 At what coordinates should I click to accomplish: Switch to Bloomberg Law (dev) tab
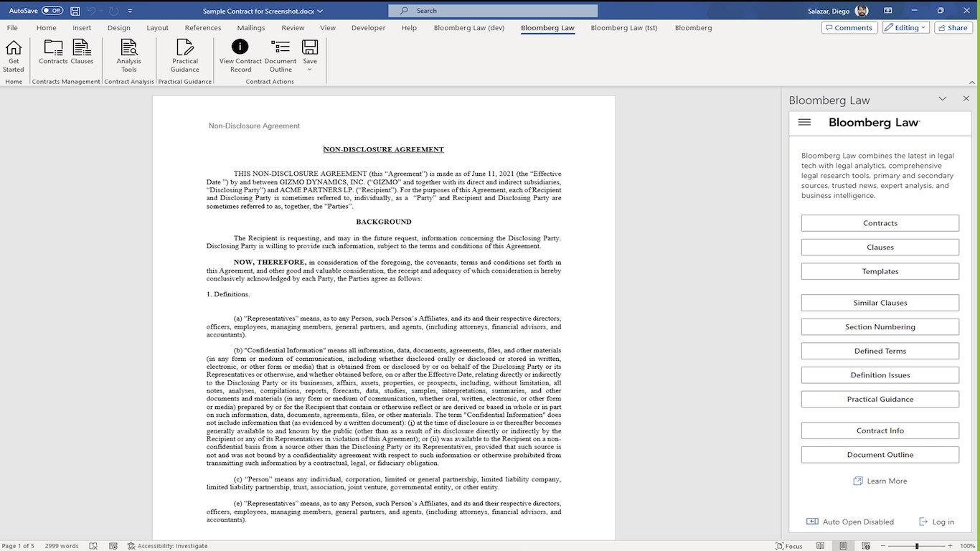tap(469, 28)
